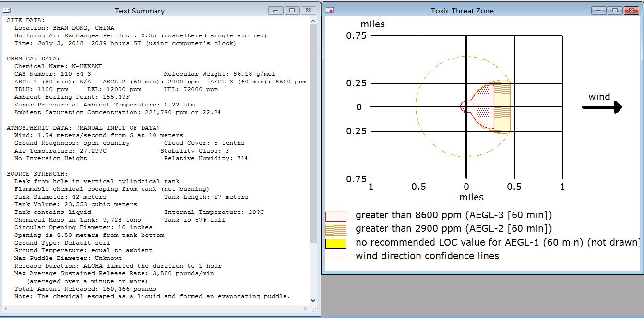Viewport: 644px width, 318px height.
Task: Click the orange AEGL-2 legend swatch
Action: coord(335,229)
